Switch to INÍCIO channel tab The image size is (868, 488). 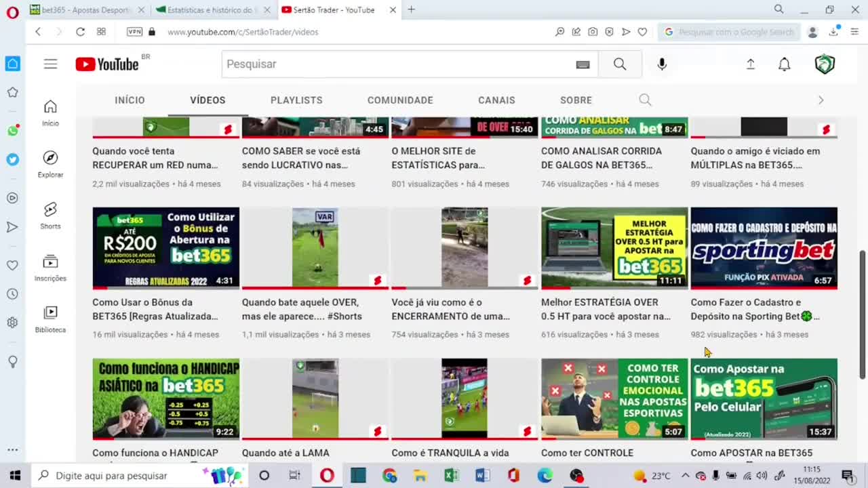point(130,100)
